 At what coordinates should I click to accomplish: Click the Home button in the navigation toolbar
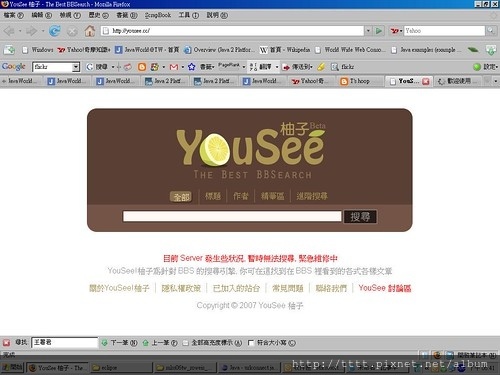pos(89,31)
